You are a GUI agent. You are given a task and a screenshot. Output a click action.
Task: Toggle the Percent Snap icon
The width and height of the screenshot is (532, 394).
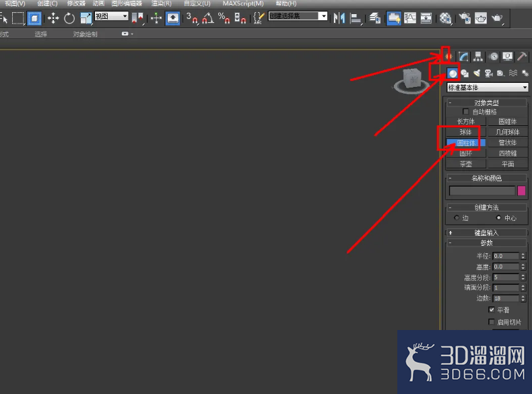(224, 18)
